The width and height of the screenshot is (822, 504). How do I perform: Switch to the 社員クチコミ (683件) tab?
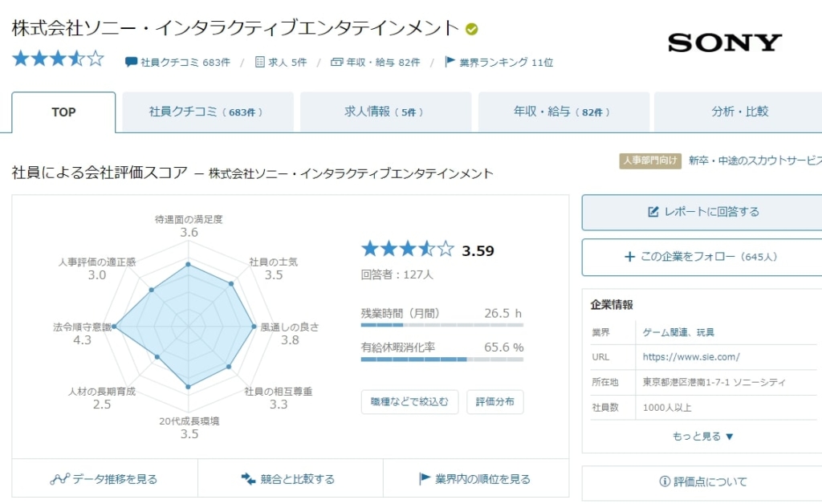click(208, 112)
